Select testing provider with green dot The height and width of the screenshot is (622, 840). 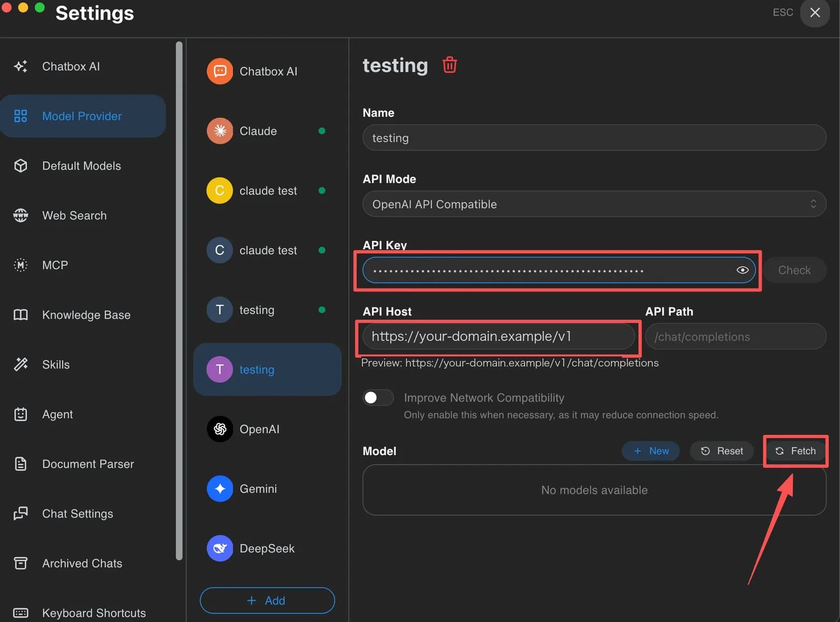267,310
